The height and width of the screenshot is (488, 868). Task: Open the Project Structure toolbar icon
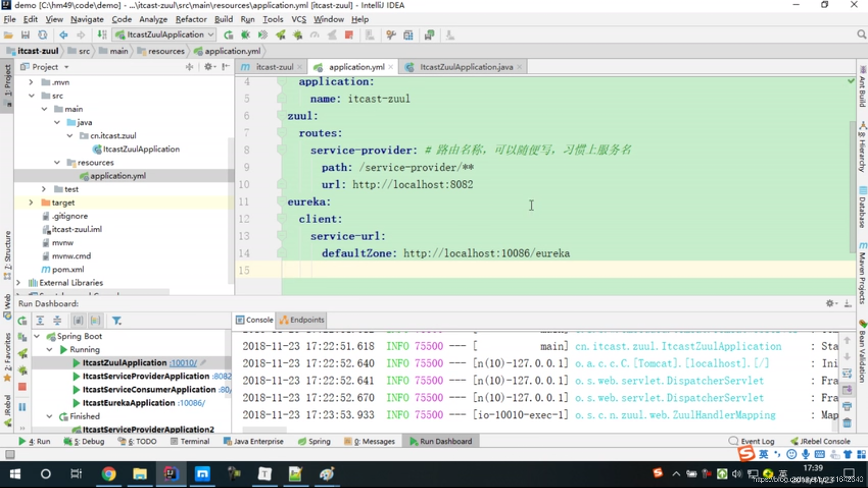click(x=408, y=35)
